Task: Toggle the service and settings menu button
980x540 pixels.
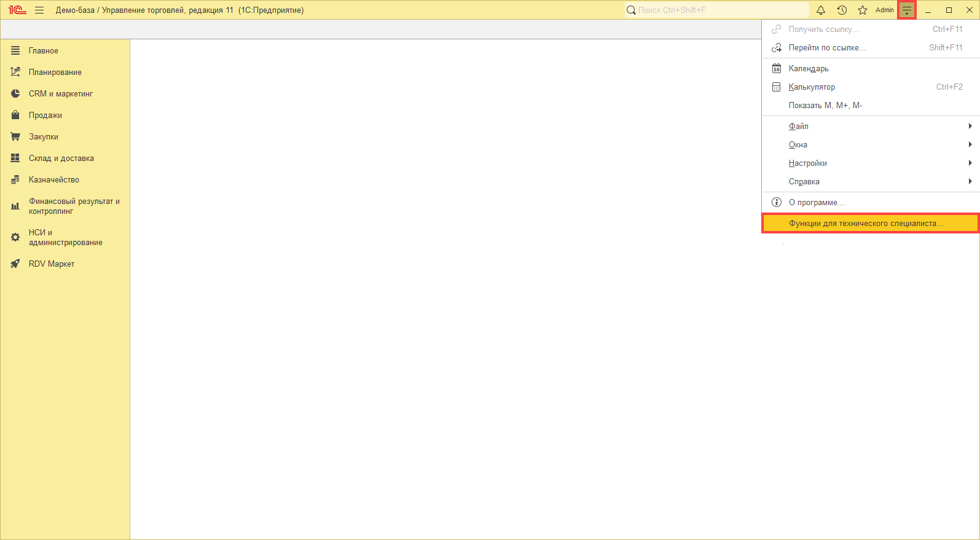Action: (907, 10)
